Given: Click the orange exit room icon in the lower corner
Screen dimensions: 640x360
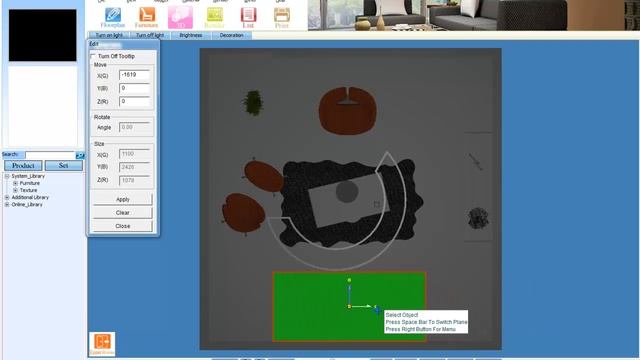Looking at the screenshot, I should 102,344.
